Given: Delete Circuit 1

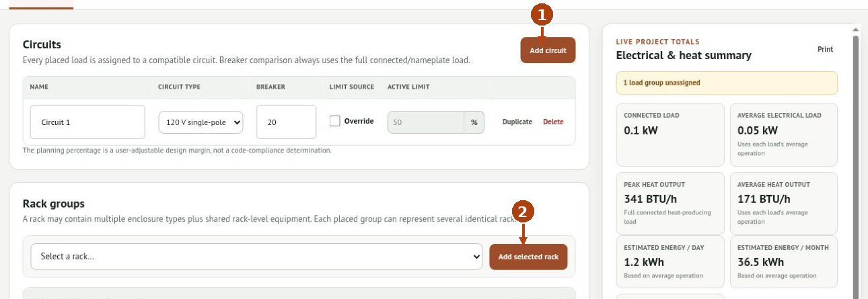Looking at the screenshot, I should (x=553, y=122).
